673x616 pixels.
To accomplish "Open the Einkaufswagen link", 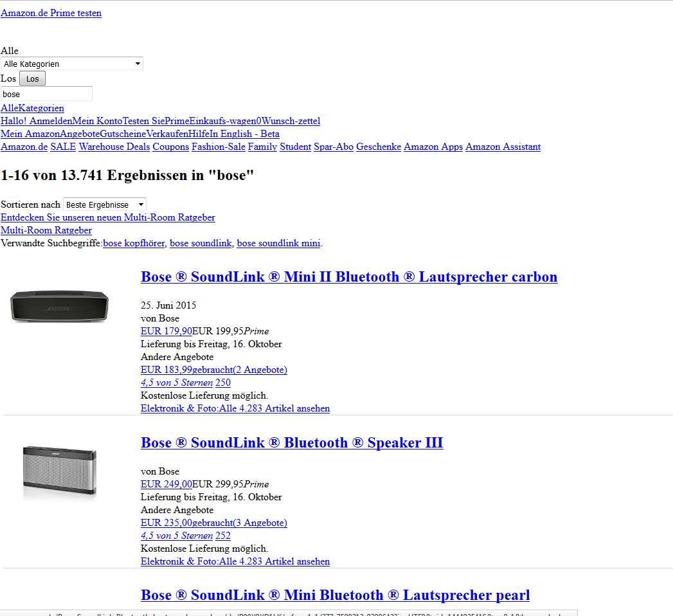I will pyautogui.click(x=226, y=121).
